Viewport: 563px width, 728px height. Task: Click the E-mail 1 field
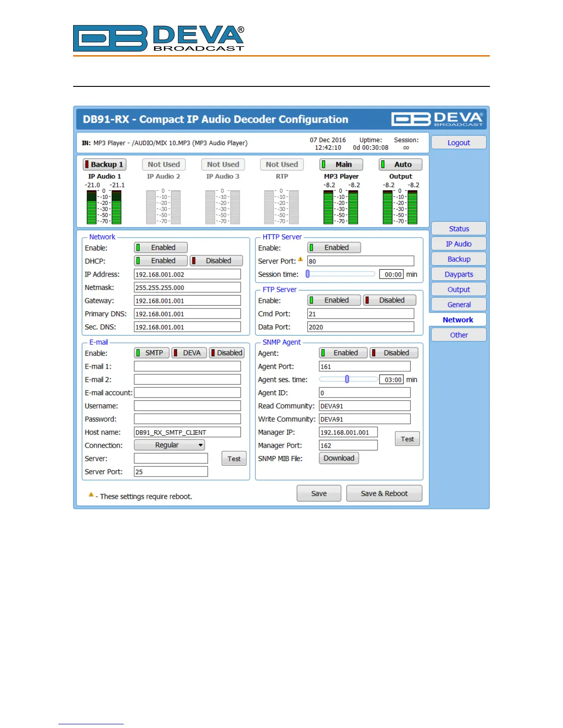[187, 366]
